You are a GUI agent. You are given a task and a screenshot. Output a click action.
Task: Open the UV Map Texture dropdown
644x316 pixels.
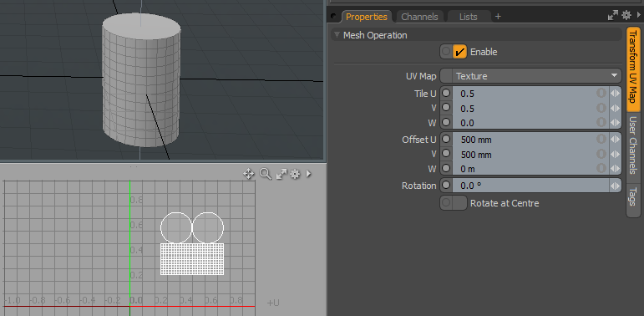point(530,76)
